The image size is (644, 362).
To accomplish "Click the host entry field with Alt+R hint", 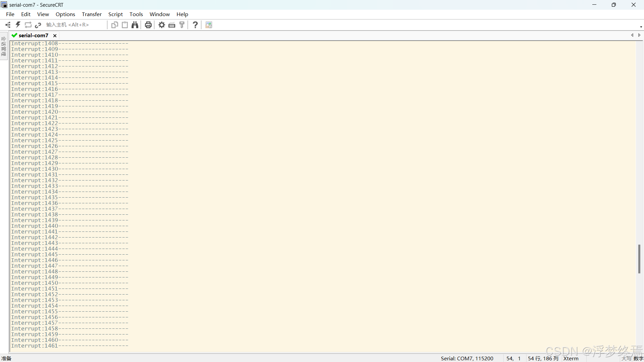I will pos(75,25).
